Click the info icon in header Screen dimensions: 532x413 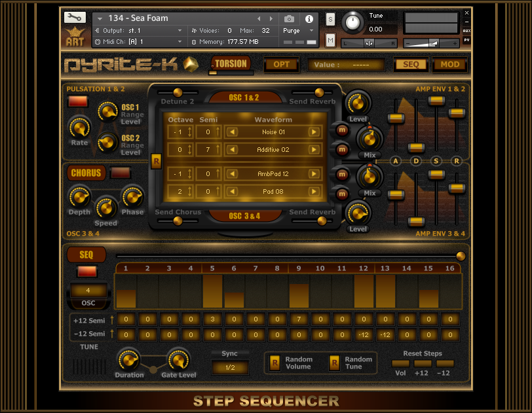click(309, 19)
